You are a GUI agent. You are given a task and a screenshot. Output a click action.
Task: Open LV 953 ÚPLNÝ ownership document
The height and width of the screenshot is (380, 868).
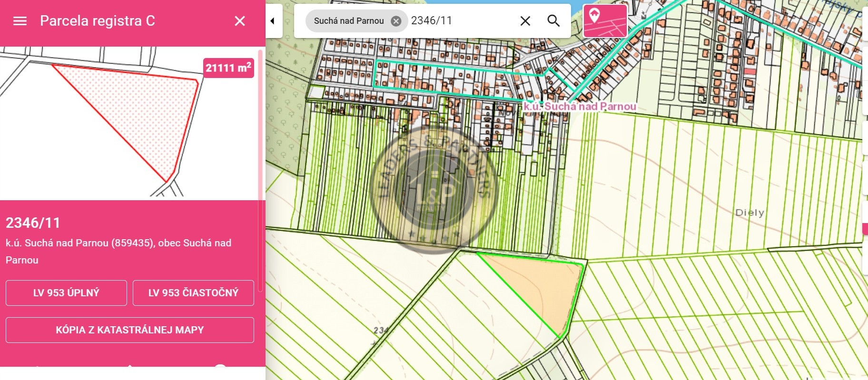coord(66,292)
